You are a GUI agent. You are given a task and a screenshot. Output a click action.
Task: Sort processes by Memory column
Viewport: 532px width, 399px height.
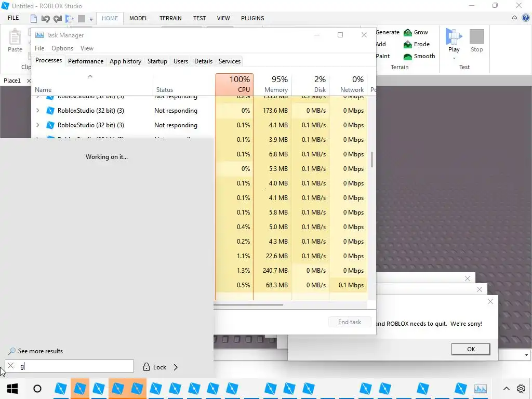click(272, 84)
